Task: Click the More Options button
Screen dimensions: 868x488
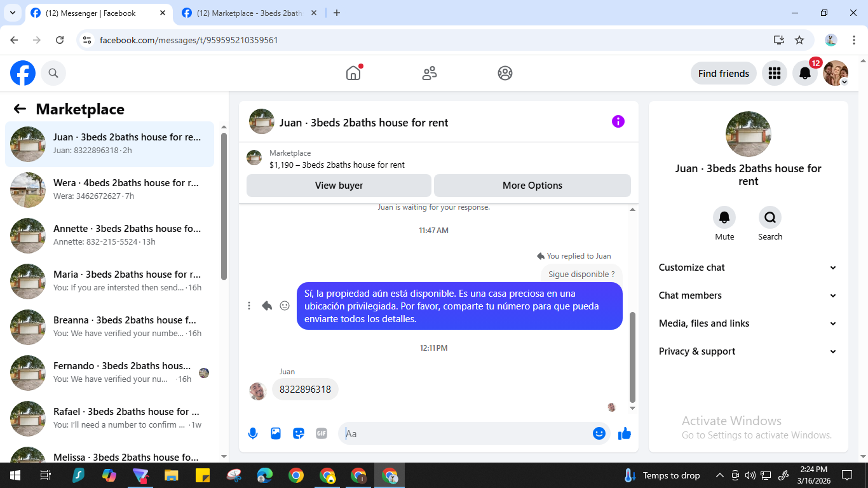Action: (x=532, y=186)
